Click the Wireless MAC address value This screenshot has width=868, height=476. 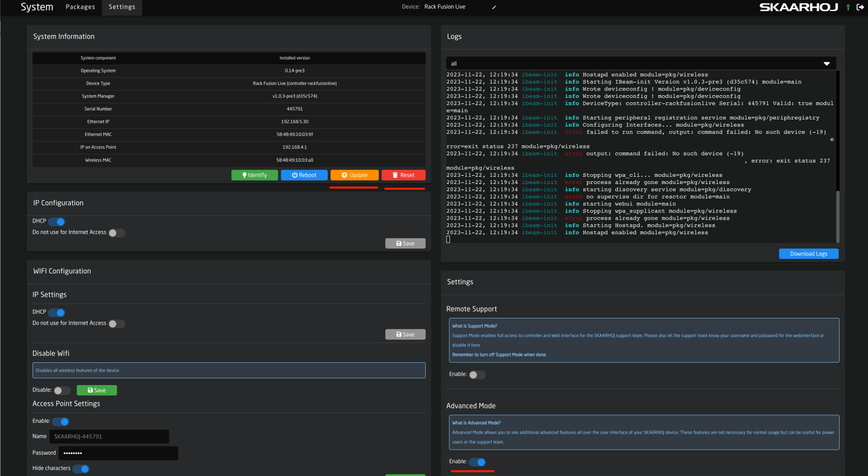tap(295, 160)
